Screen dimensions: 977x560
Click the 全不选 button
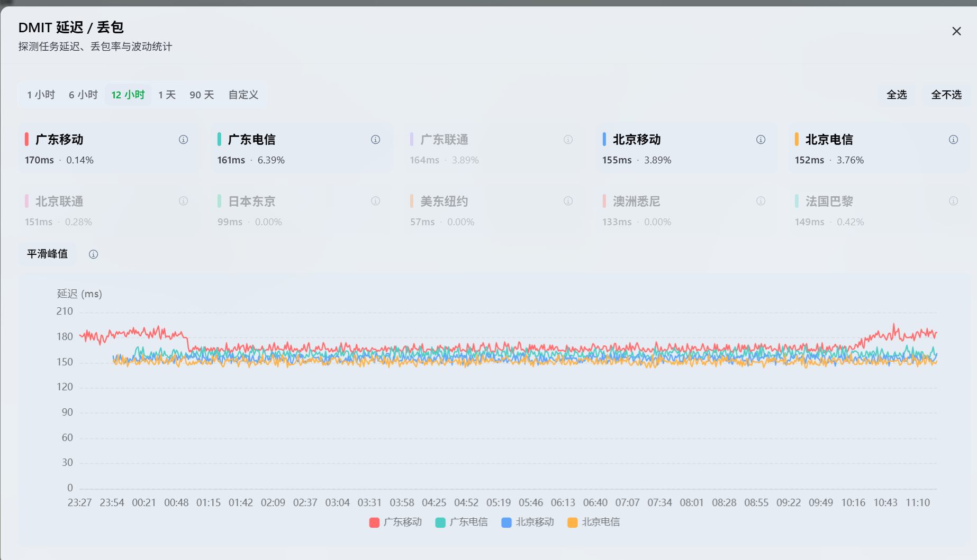[x=946, y=95]
